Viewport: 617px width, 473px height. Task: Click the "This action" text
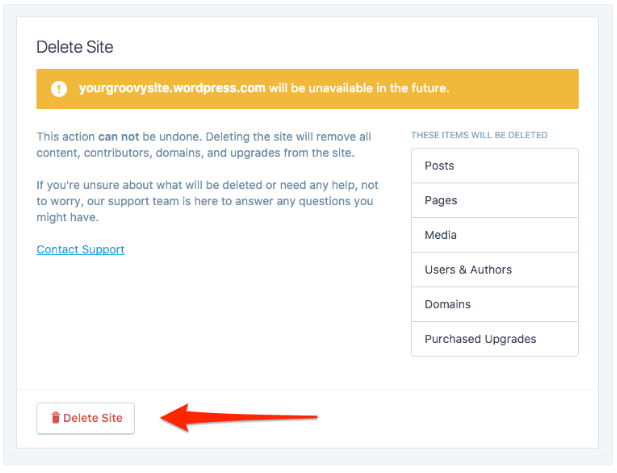tap(66, 136)
